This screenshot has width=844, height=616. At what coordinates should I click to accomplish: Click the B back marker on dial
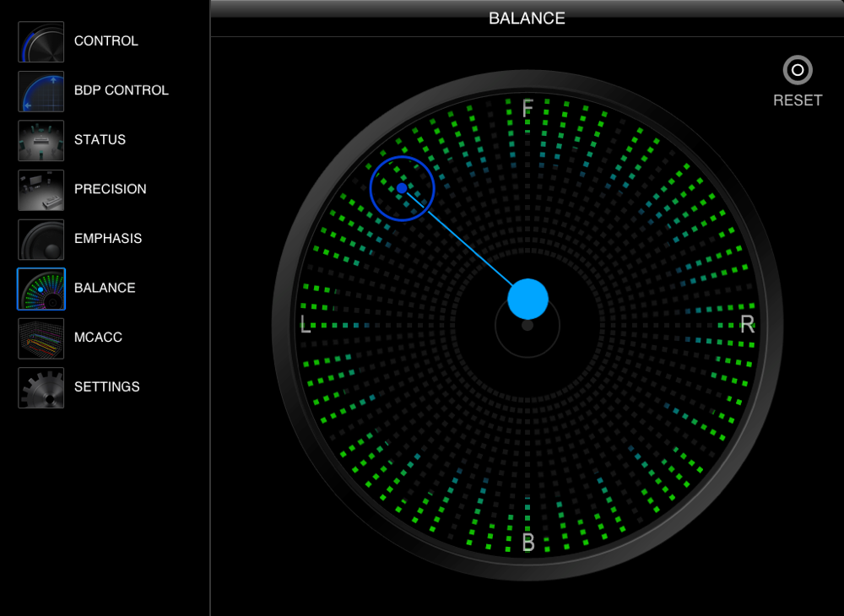coord(528,543)
